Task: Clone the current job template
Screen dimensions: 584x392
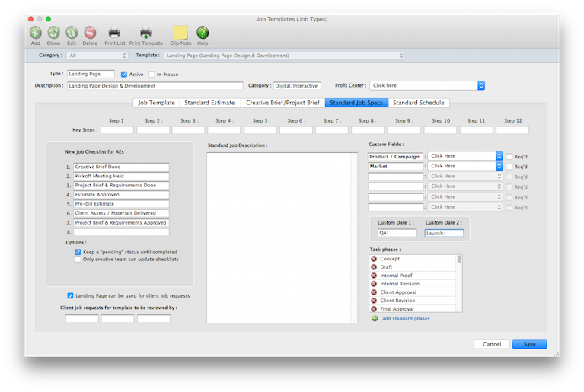Action: click(x=54, y=33)
